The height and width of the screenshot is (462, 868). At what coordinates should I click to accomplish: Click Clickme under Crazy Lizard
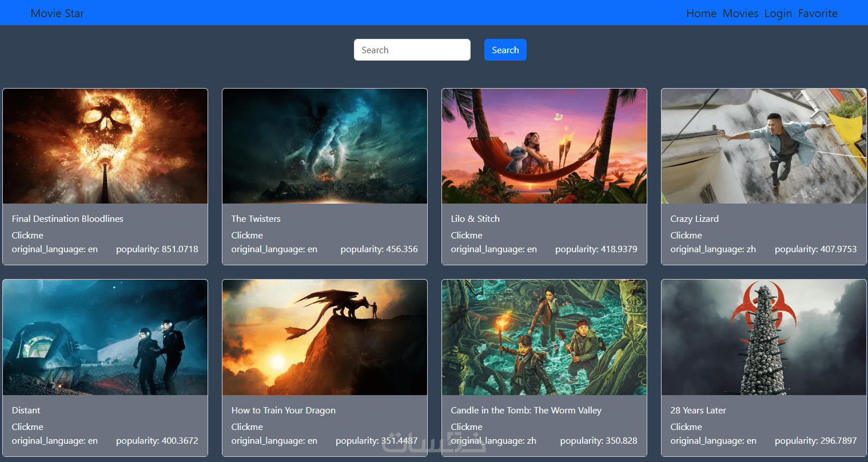pyautogui.click(x=686, y=235)
